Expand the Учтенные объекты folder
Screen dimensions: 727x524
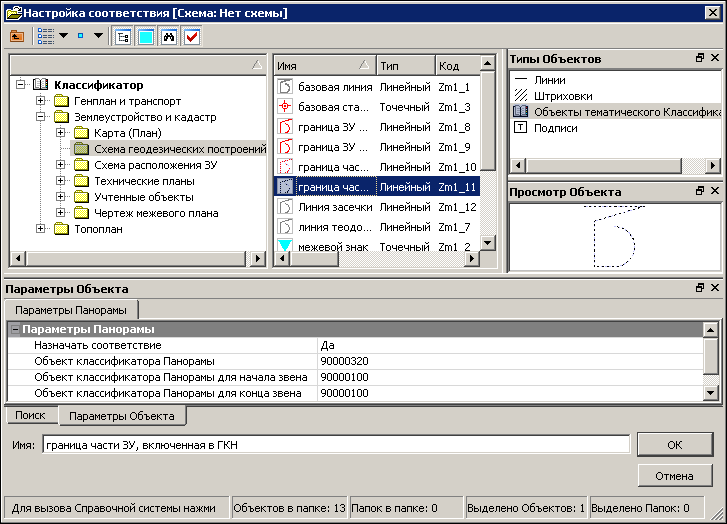61,197
